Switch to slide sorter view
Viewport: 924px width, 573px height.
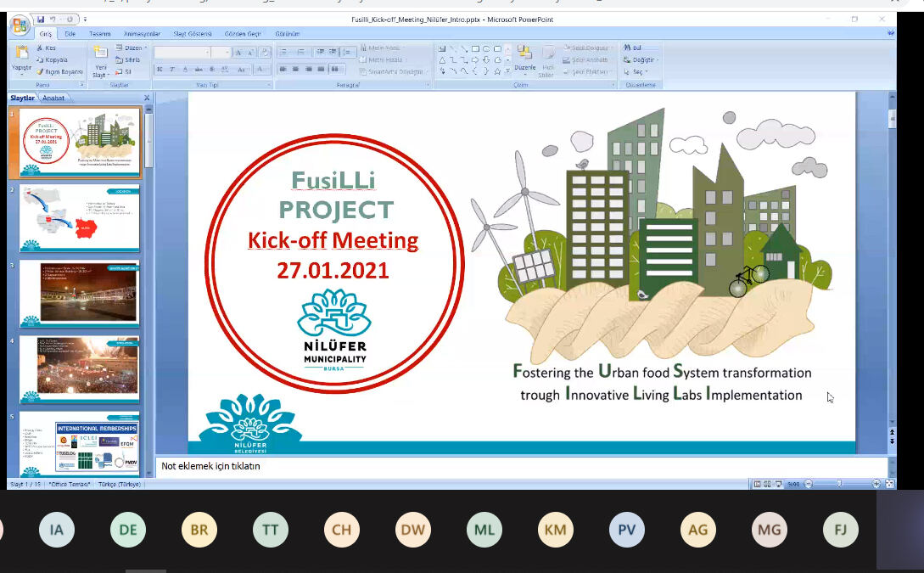point(768,484)
